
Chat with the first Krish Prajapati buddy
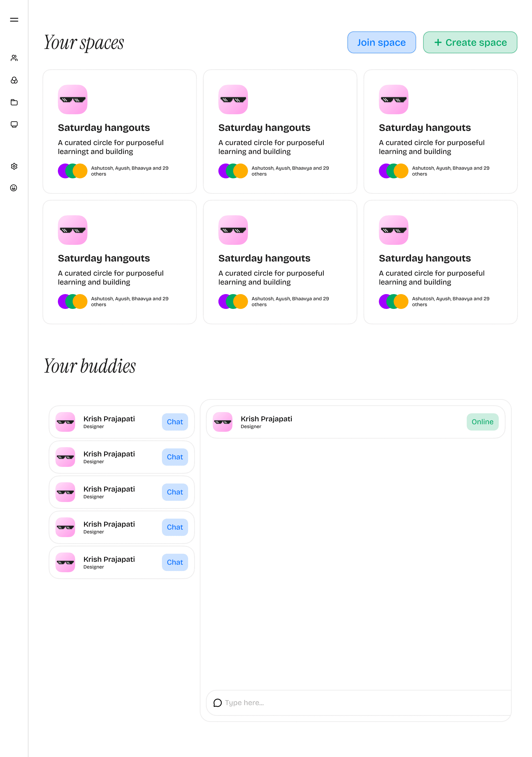tap(174, 422)
